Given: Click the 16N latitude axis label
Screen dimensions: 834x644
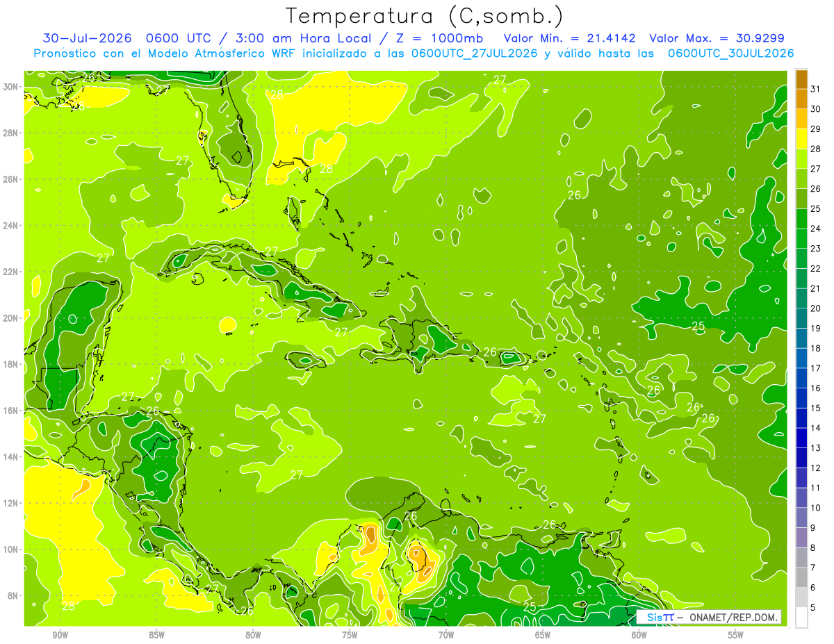Looking at the screenshot, I should pos(12,411).
